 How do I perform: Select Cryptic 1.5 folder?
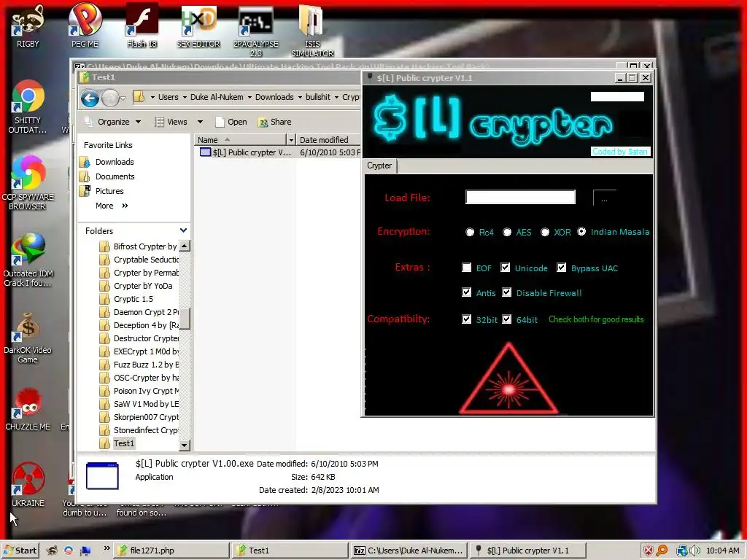tap(126, 299)
